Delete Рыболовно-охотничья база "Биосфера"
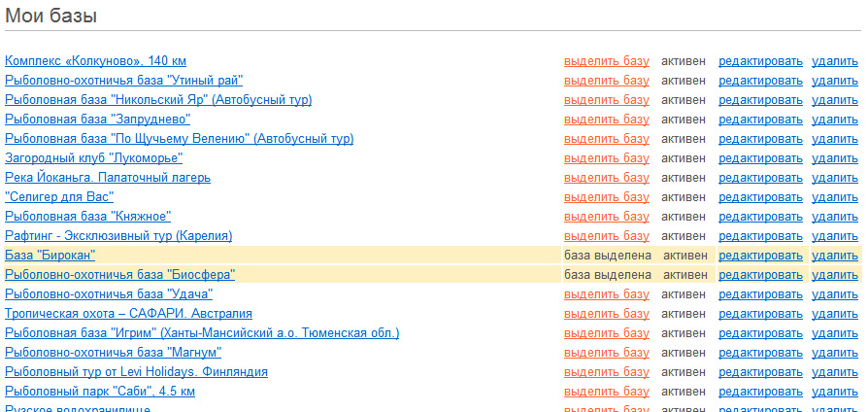This screenshot has height=412, width=868. [834, 275]
